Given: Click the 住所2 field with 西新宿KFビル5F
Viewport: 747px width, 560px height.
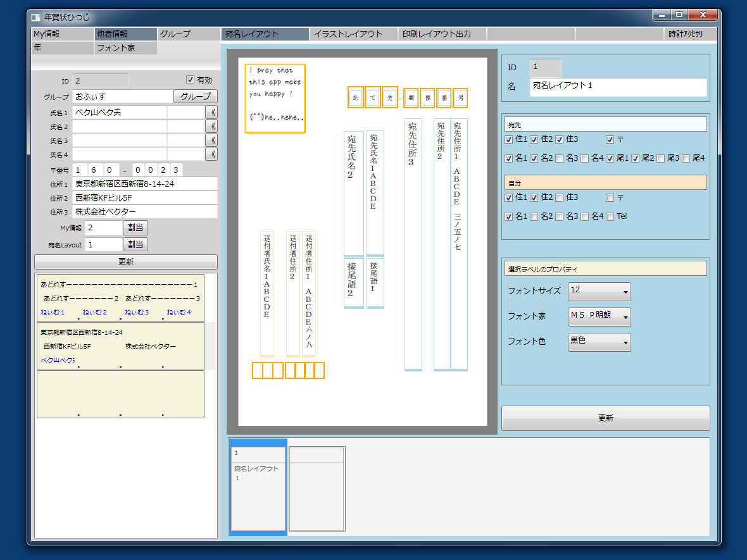Looking at the screenshot, I should coord(145,197).
